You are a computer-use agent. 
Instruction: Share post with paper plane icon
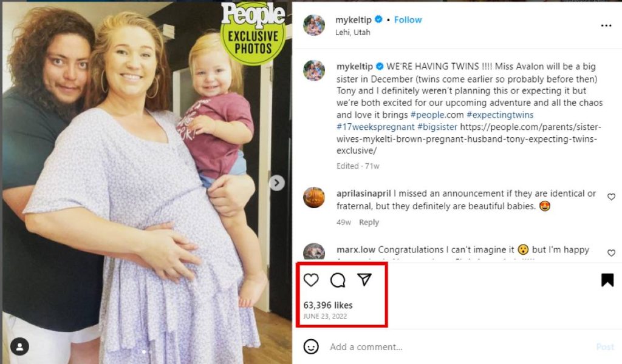point(364,280)
